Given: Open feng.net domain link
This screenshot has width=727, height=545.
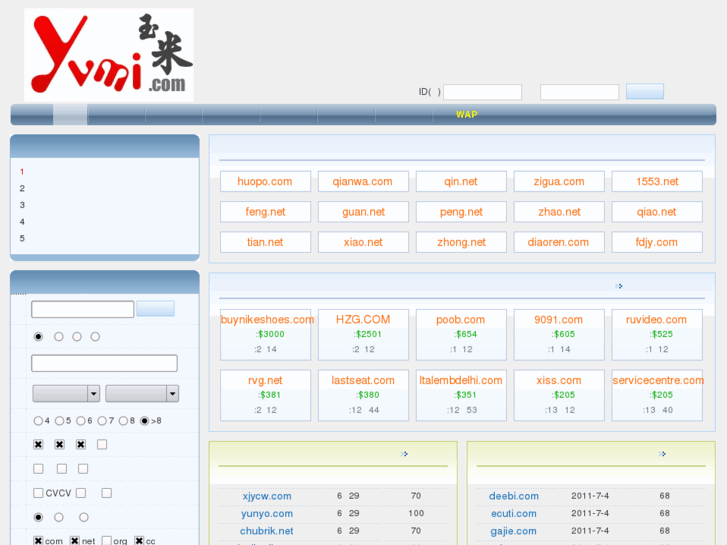Looking at the screenshot, I should point(265,212).
